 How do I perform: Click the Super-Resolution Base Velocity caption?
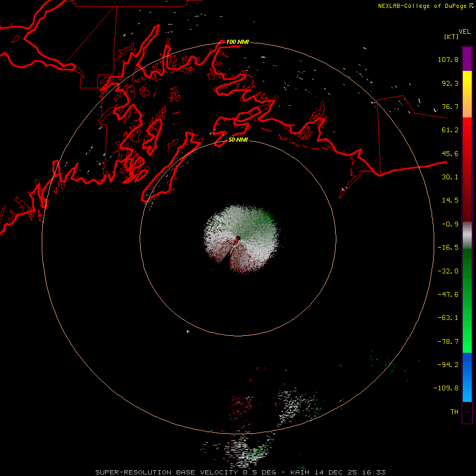[x=241, y=472]
